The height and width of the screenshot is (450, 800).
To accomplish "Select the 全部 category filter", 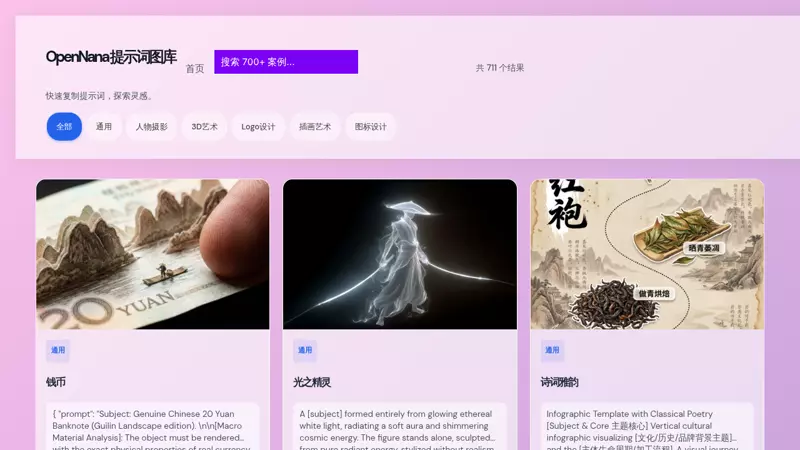I will 64,127.
